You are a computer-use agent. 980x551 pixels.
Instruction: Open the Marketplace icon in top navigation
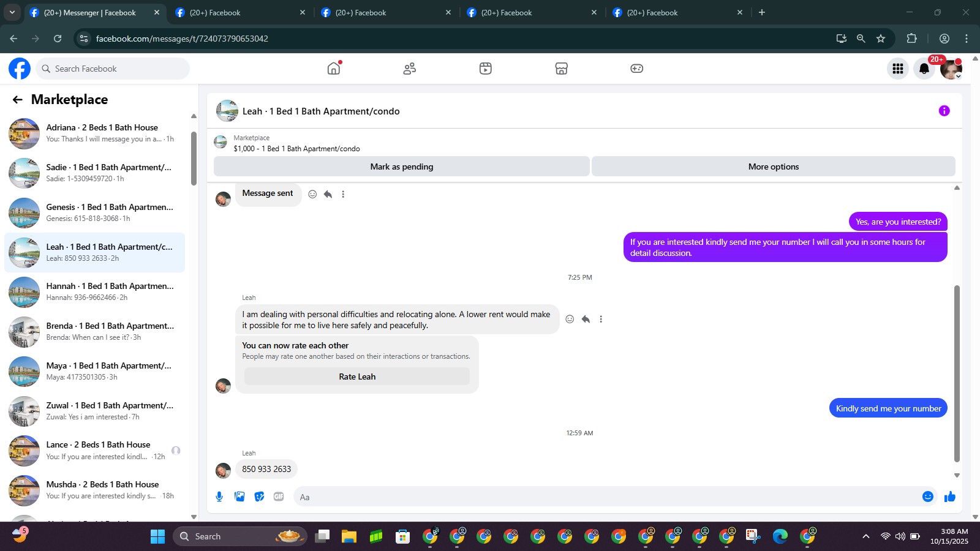coord(562,69)
